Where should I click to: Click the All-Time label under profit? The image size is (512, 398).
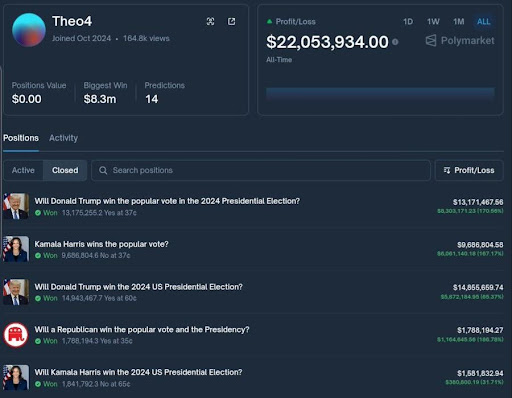tap(279, 60)
